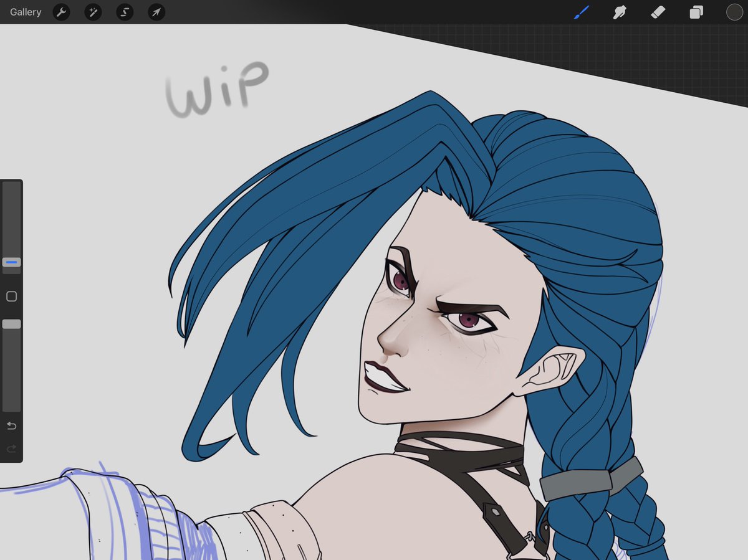Tap the blue size indicator on sidebar
The width and height of the screenshot is (748, 560).
tap(11, 262)
